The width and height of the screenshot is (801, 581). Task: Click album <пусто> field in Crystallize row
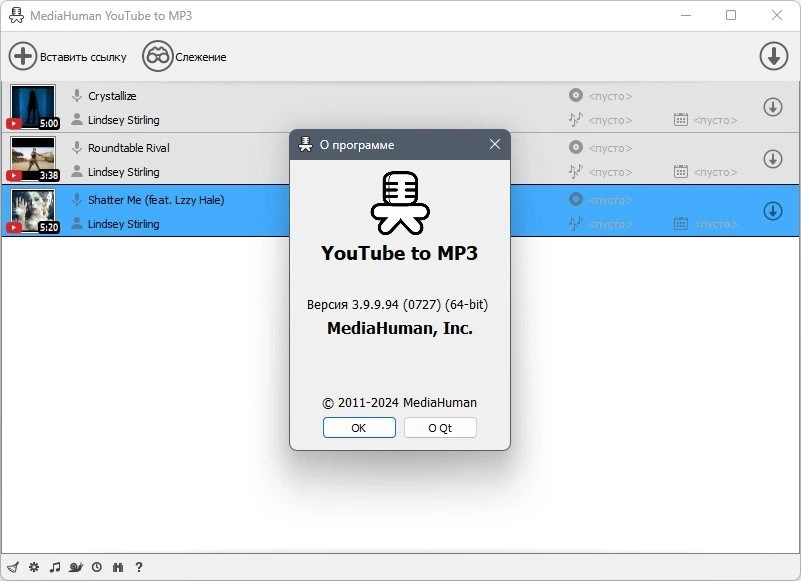click(x=610, y=96)
